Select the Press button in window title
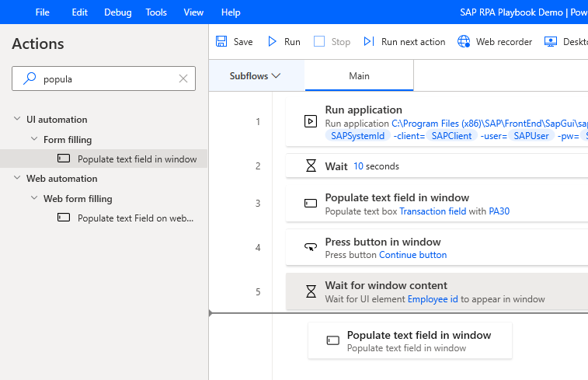The width and height of the screenshot is (588, 380). [383, 242]
